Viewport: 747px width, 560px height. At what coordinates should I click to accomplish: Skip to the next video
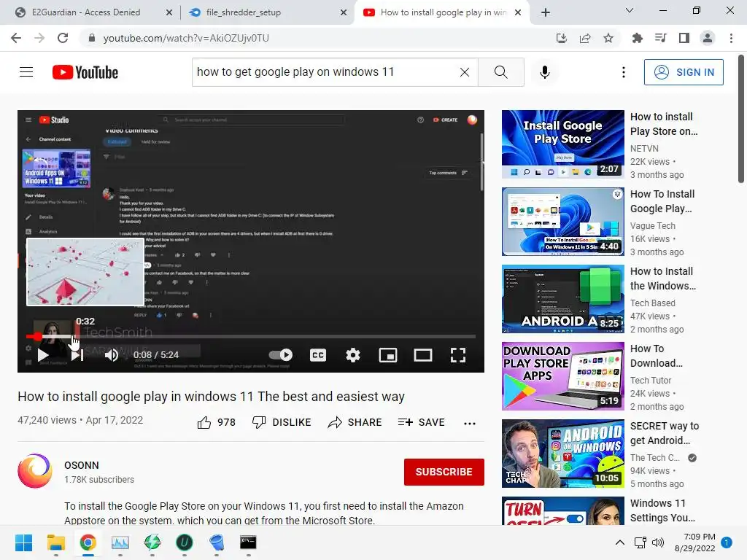coord(77,355)
